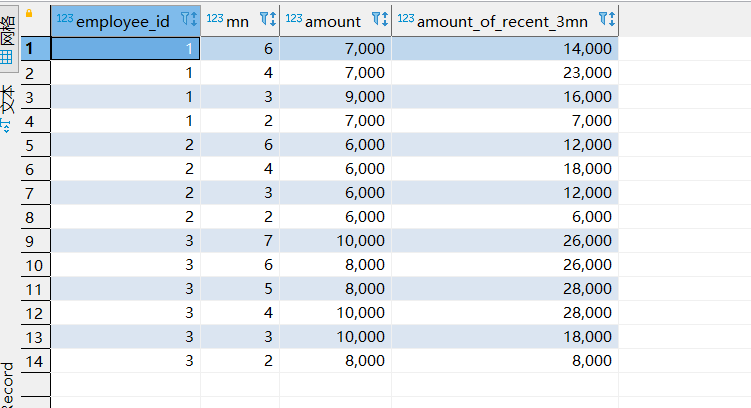Viewport: 751px width, 408px height.
Task: Select the amount_of_recent_3mn column header label
Action: (502, 20)
